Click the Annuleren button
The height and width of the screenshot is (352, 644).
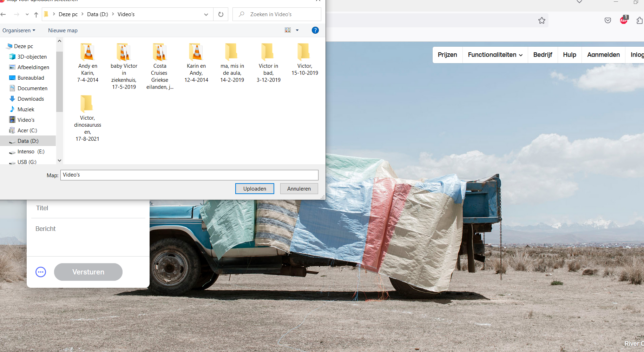tap(299, 189)
